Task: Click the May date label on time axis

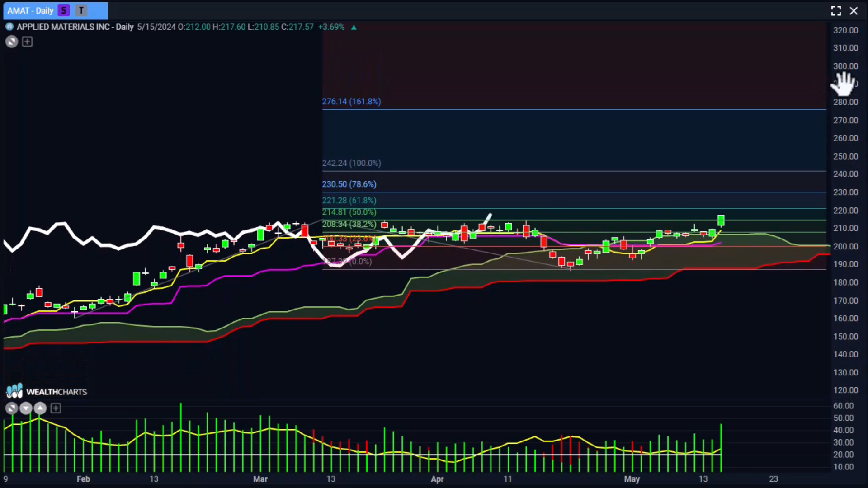Action: (632, 479)
